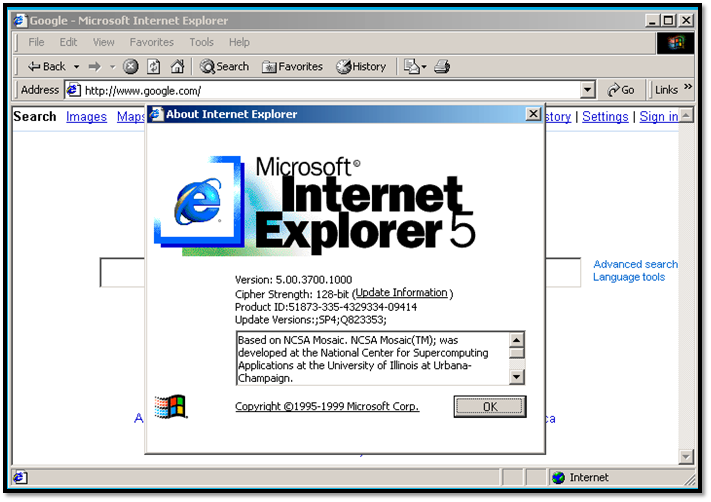This screenshot has width=711, height=502.
Task: Open the Settings link on Google
Action: [x=605, y=117]
